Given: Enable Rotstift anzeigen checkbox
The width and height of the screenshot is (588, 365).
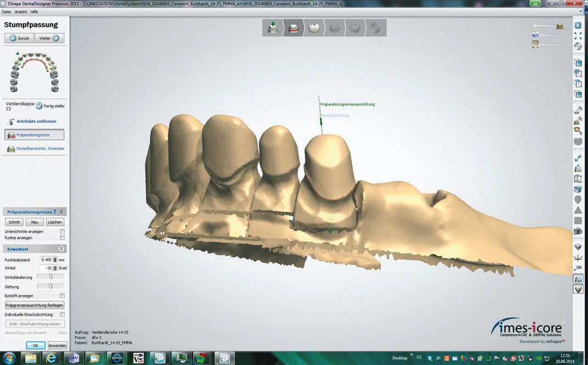Looking at the screenshot, I should click(62, 296).
